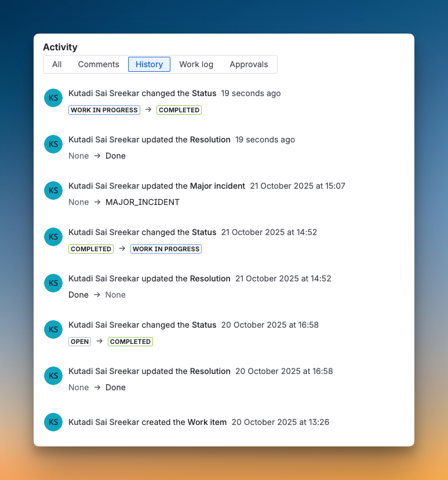Viewport: 448px width, 480px height.
Task: Click the 21 October 2025 at 15:07 timestamp
Action: pos(297,186)
